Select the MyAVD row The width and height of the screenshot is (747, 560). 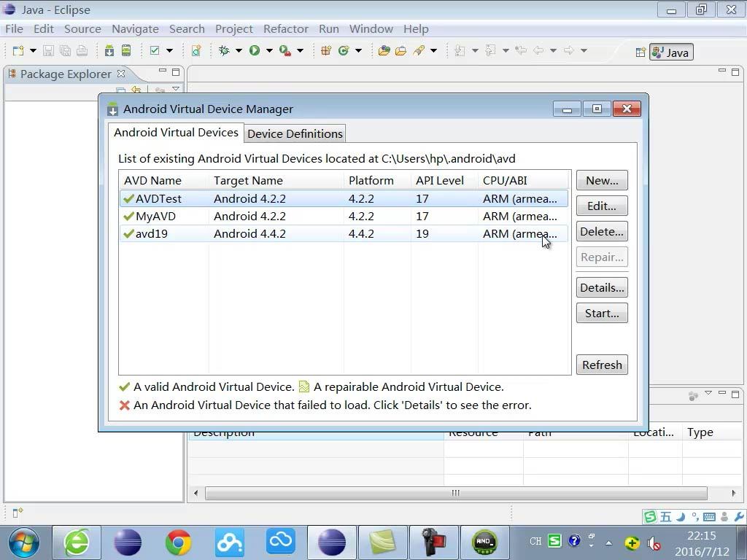click(344, 216)
